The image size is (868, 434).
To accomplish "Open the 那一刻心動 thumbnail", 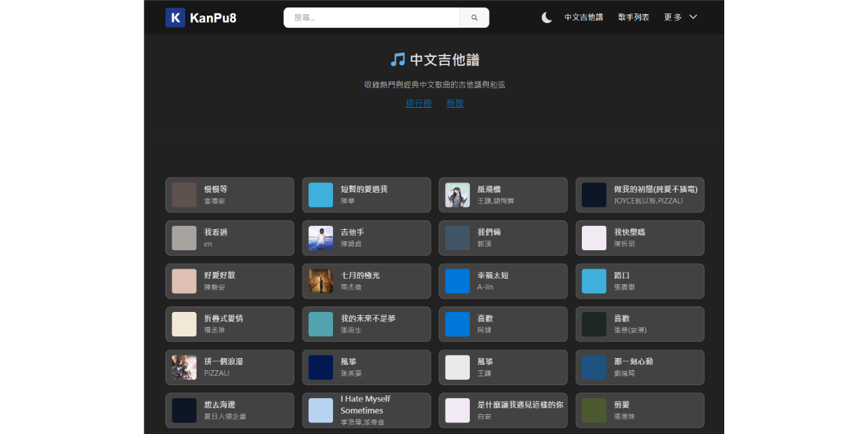I will tap(594, 368).
